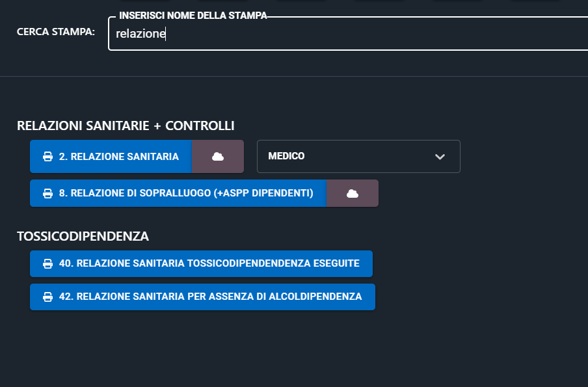Print 2. Relazione Sanitaria

point(111,156)
